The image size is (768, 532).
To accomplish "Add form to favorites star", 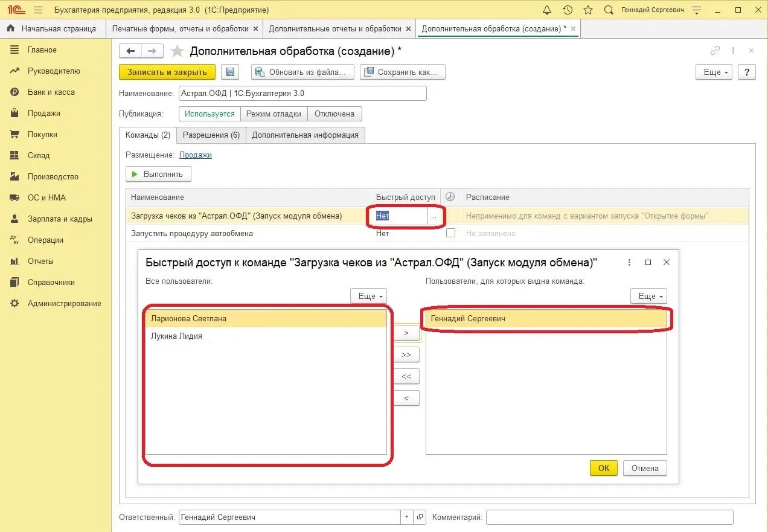I will point(176,51).
